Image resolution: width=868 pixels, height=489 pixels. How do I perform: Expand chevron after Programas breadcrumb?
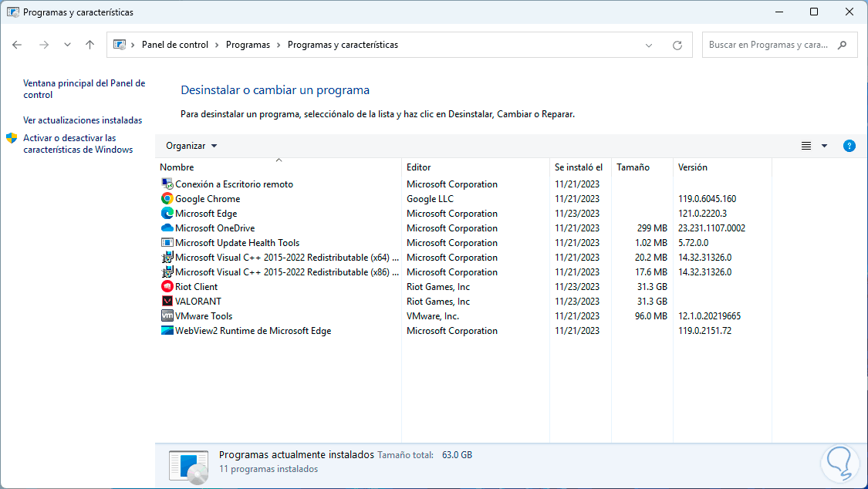pos(279,45)
